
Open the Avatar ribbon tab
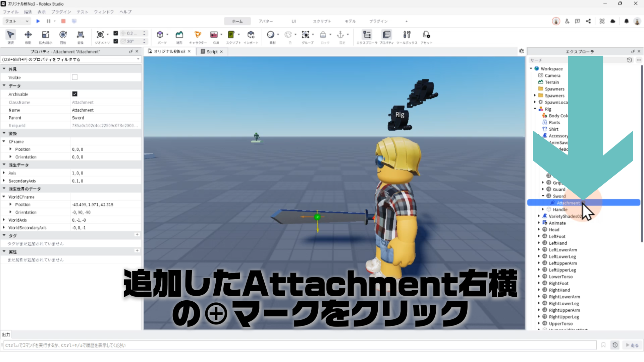(x=265, y=21)
